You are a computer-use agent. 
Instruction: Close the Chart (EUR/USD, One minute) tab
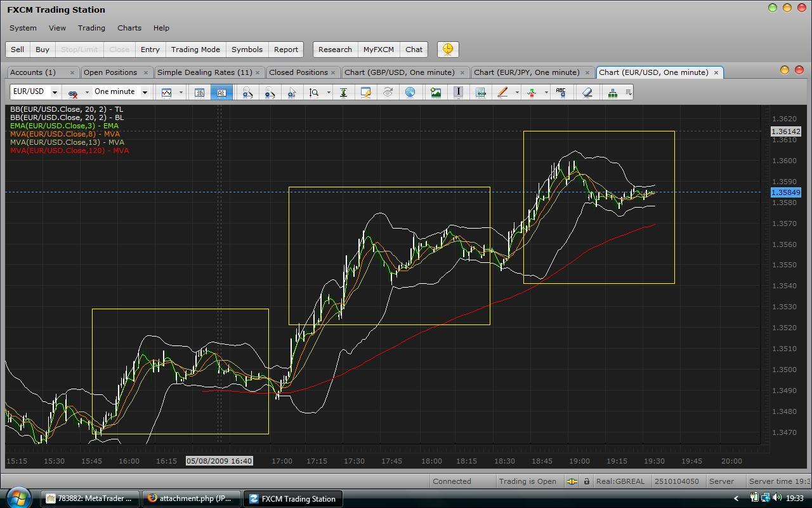716,72
